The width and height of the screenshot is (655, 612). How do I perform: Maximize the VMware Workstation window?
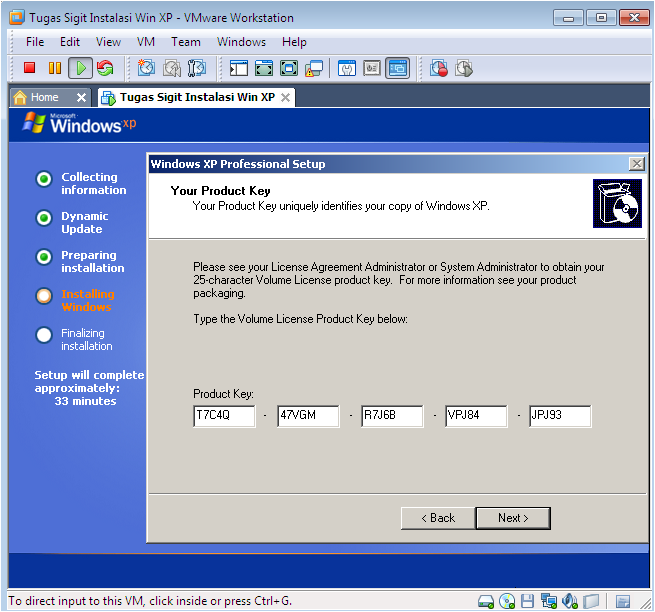(x=601, y=18)
